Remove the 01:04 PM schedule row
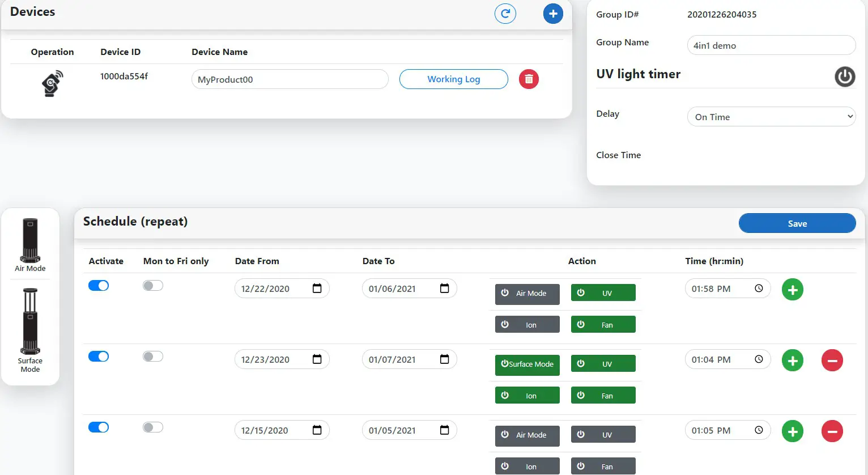This screenshot has height=475, width=868. click(832, 361)
